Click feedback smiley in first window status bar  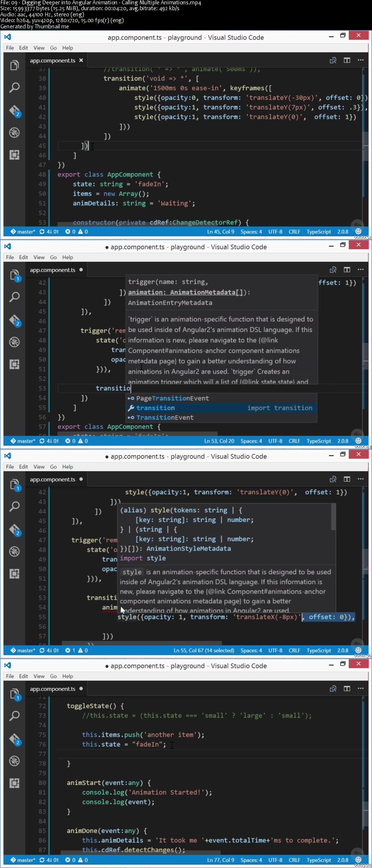coord(358,231)
